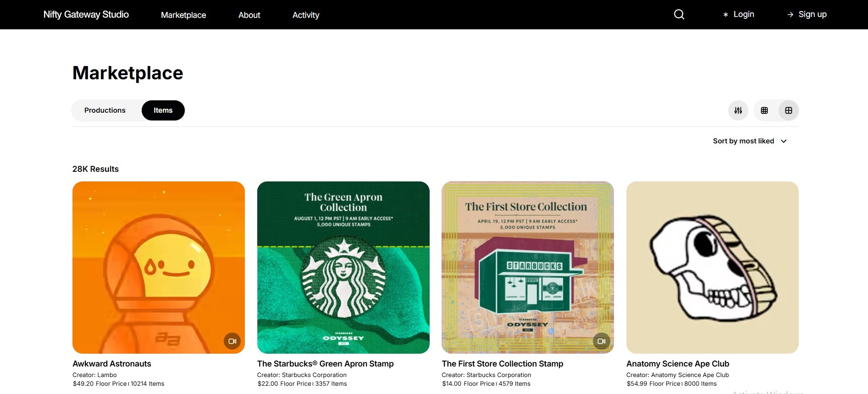Open Awkward Astronauts title link
Viewport: 868px width, 394px height.
coord(112,364)
